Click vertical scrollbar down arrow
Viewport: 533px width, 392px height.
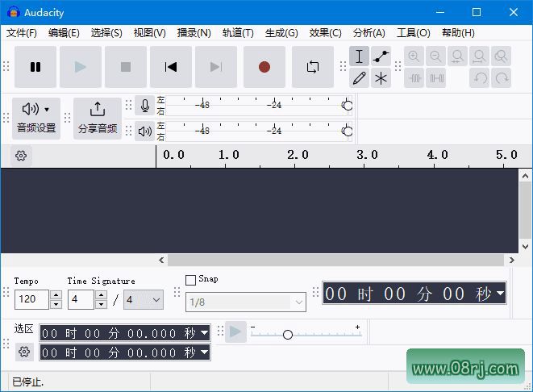(x=525, y=246)
